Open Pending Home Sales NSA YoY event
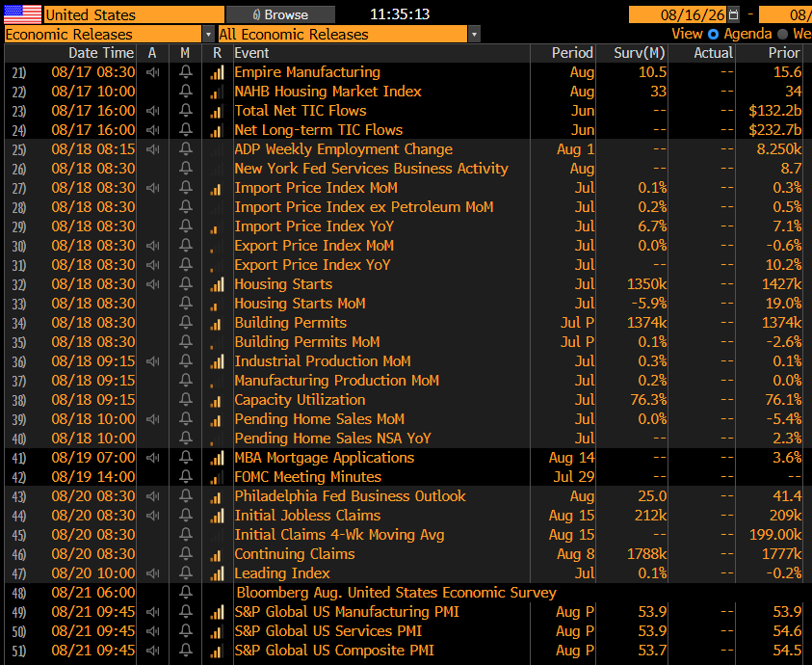 tap(332, 438)
